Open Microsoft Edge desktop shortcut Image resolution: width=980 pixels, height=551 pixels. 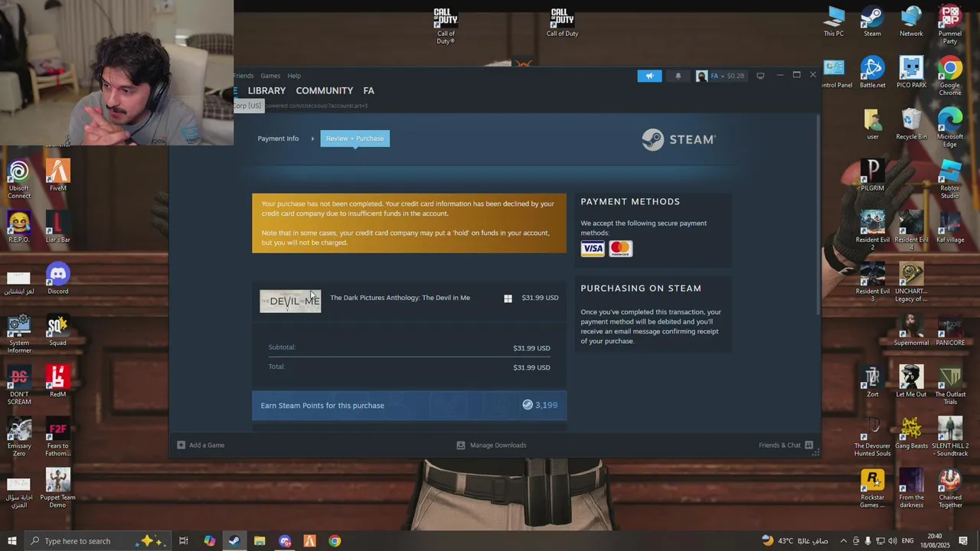point(950,128)
